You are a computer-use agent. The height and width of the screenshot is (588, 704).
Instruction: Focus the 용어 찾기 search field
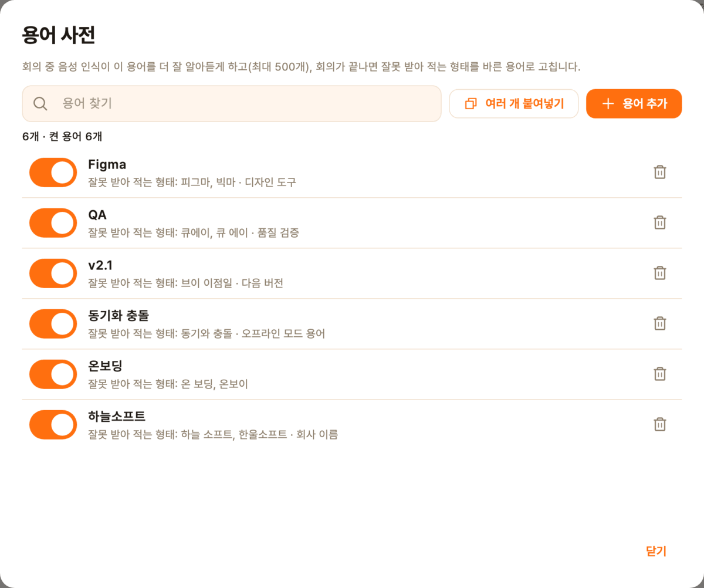point(232,104)
